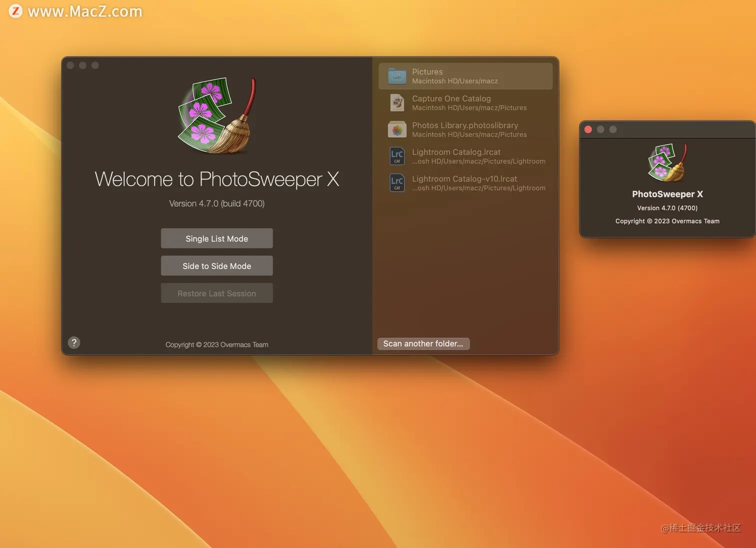This screenshot has height=548, width=756.
Task: Click the Lightroom Catalog.lrcat file icon
Action: click(x=397, y=156)
